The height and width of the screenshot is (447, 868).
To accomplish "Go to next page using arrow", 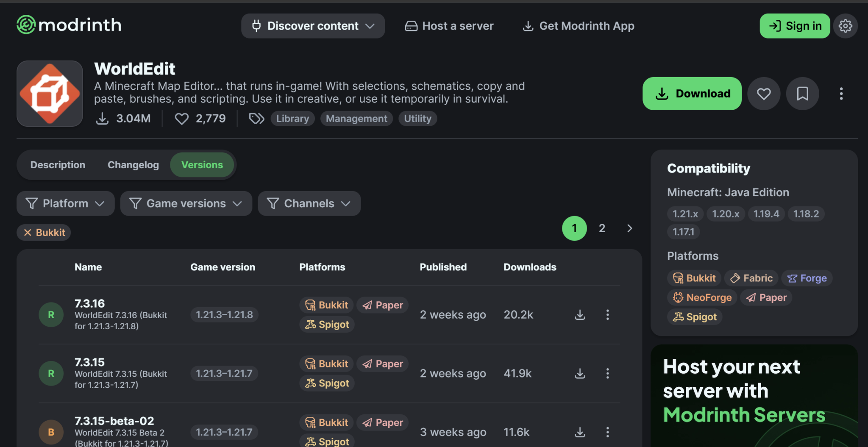I will (629, 228).
